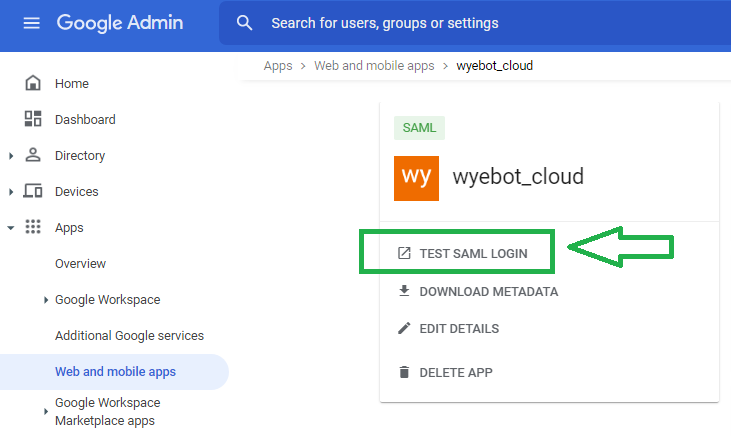Image resolution: width=731 pixels, height=436 pixels.
Task: Select Directory in the navigation
Action: 80,156
